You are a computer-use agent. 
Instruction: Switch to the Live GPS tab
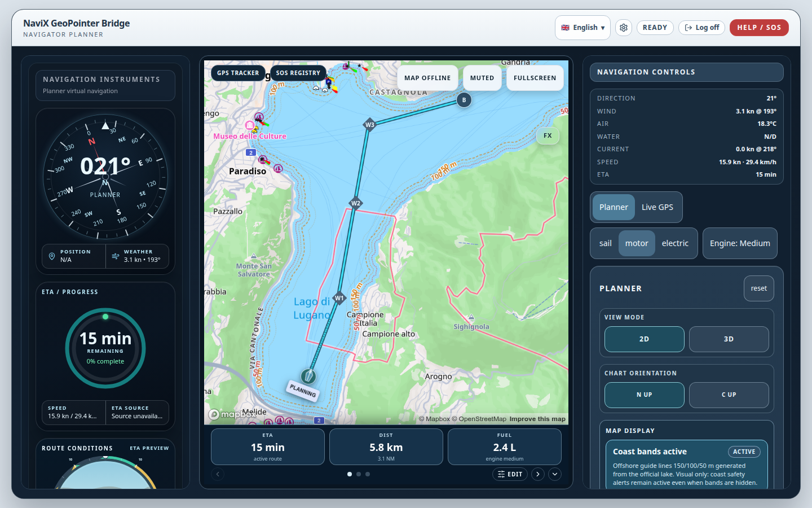657,207
